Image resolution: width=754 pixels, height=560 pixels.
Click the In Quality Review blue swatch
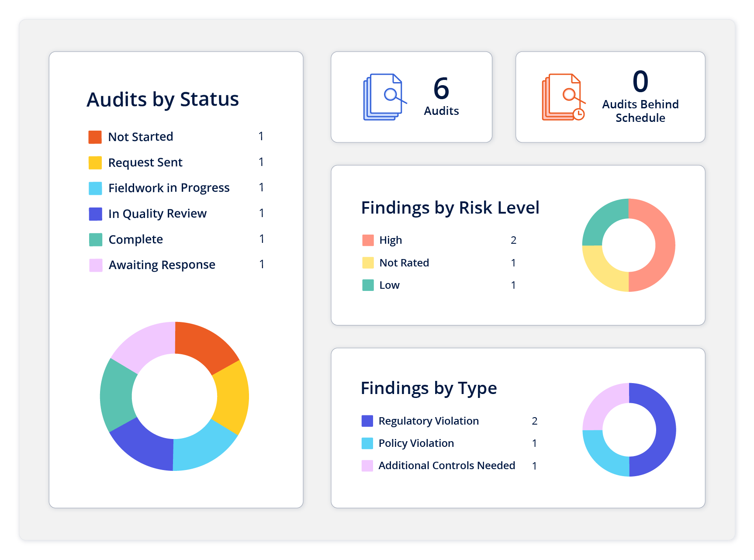tap(95, 214)
